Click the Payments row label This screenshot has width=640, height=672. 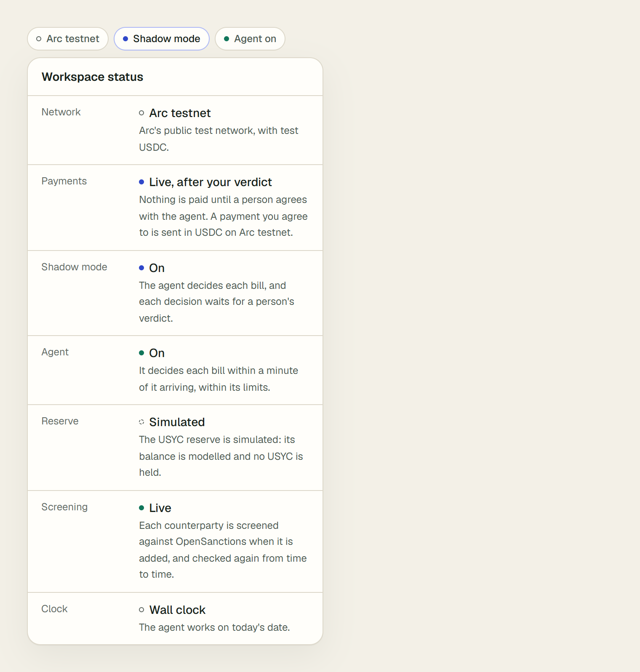[x=64, y=181]
